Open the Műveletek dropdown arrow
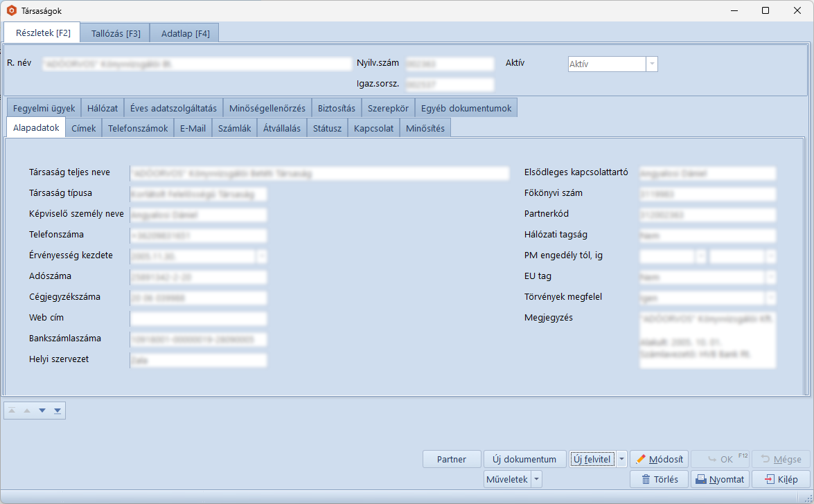The height and width of the screenshot is (504, 814). coord(536,479)
